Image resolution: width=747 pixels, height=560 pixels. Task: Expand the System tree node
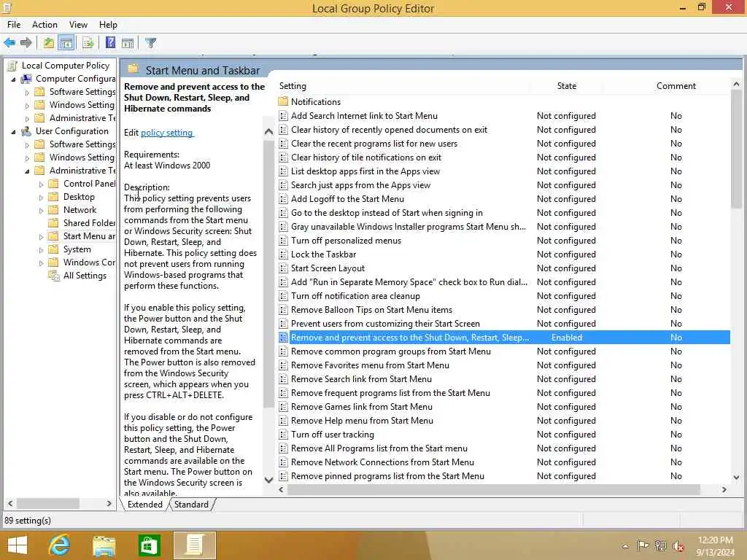click(x=41, y=249)
